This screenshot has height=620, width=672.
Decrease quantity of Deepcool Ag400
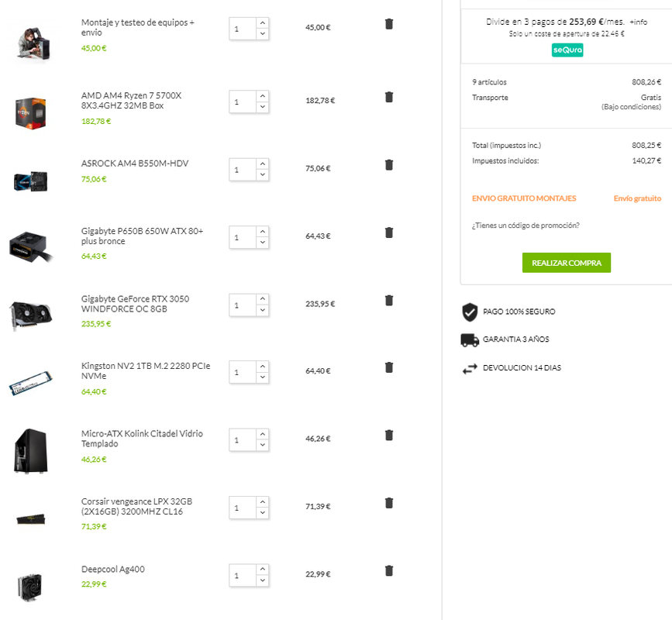[x=262, y=580]
